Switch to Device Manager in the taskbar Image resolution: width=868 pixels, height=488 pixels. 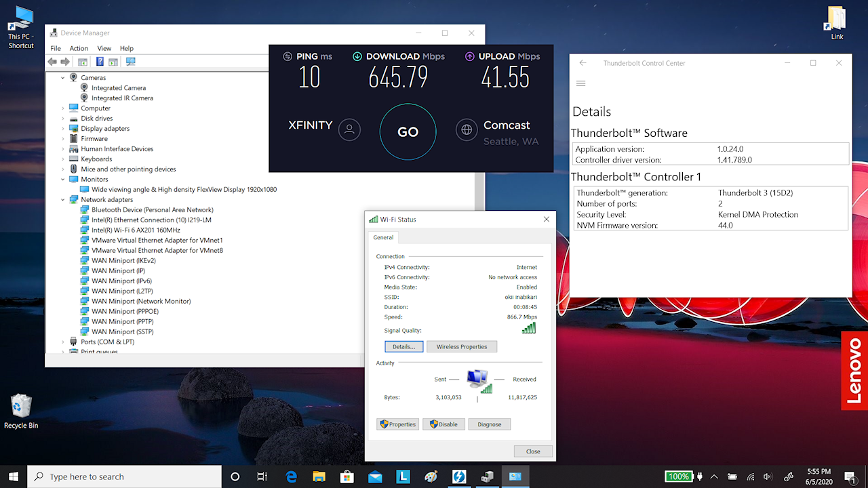point(487,476)
